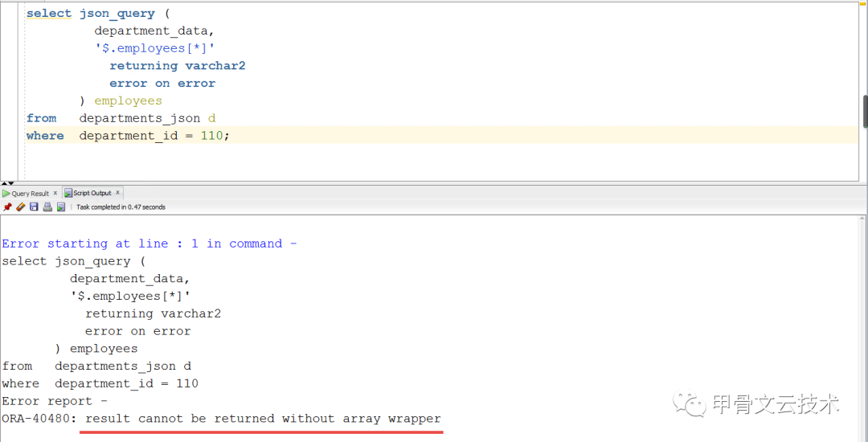Print the script output

tap(47, 207)
